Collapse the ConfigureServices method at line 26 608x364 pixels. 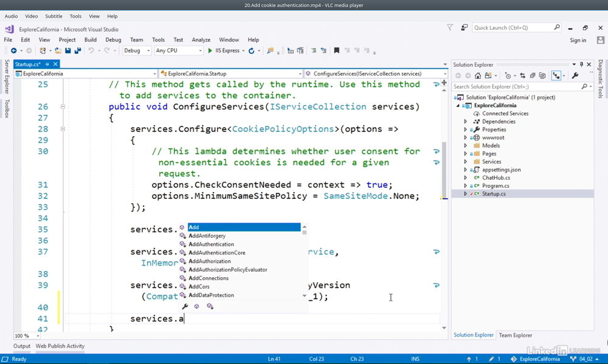(x=63, y=106)
